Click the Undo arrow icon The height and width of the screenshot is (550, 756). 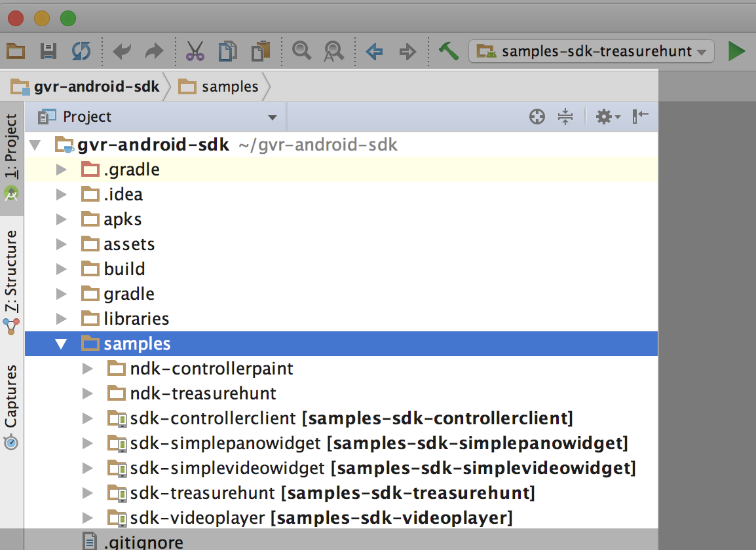[121, 50]
